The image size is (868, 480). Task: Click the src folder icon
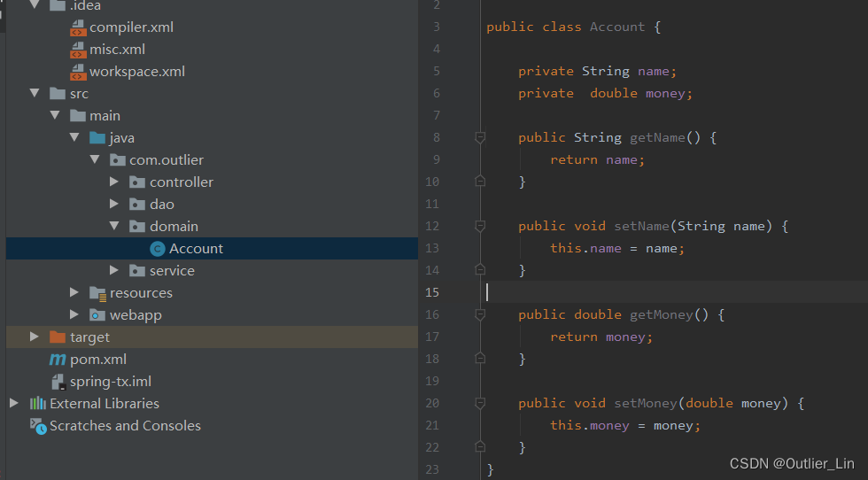(58, 94)
